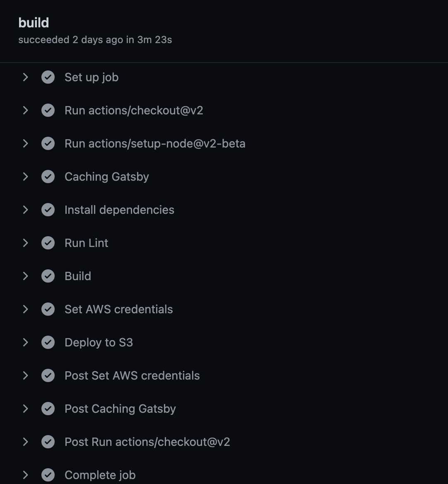Expand the Set up job step
The width and height of the screenshot is (448, 484).
25,77
